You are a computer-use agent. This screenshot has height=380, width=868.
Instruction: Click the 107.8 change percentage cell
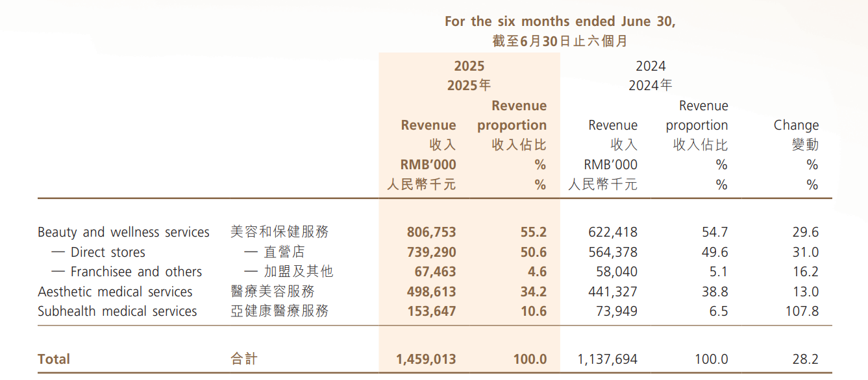[x=802, y=311]
